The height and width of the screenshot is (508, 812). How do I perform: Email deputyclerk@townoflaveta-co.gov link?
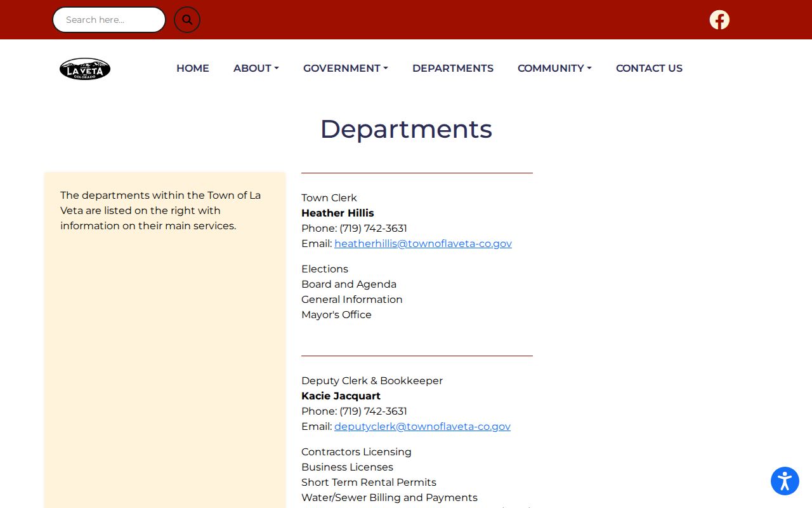click(x=422, y=426)
